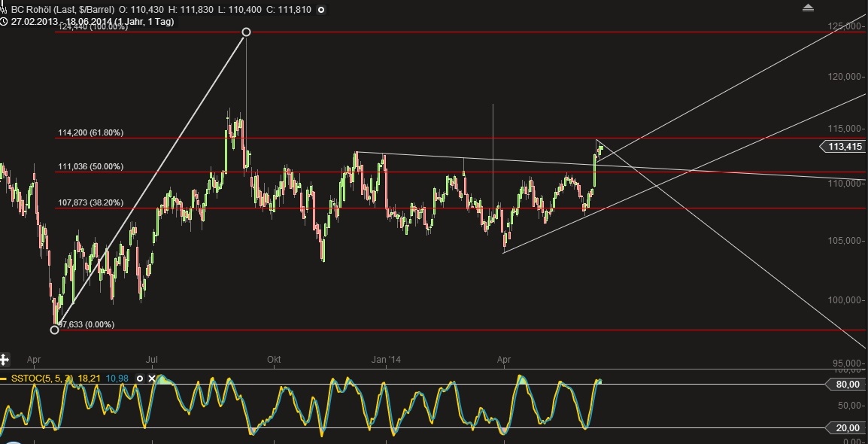Toggle the 107,873 (38.20%) retracement level
The image size is (868, 444).
90,202
